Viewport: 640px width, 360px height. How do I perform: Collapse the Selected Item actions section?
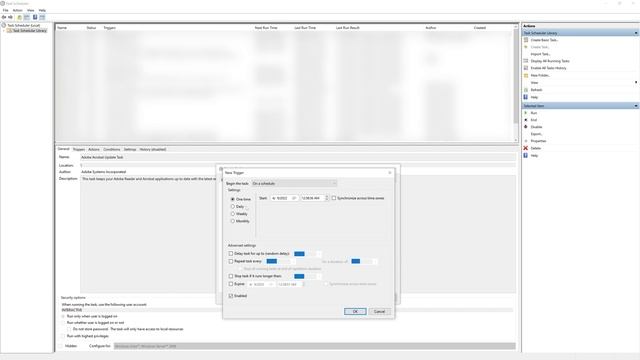[636, 106]
